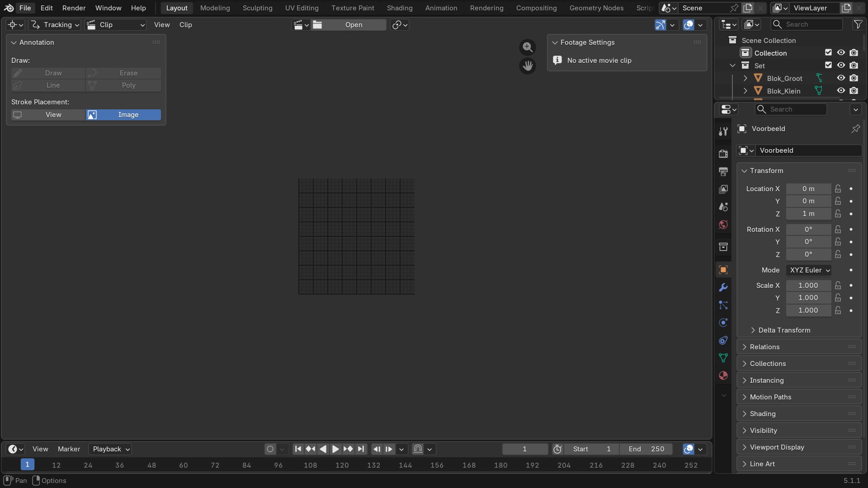This screenshot has height=488, width=868.
Task: Open the Physics properties tab icon
Action: [723, 323]
